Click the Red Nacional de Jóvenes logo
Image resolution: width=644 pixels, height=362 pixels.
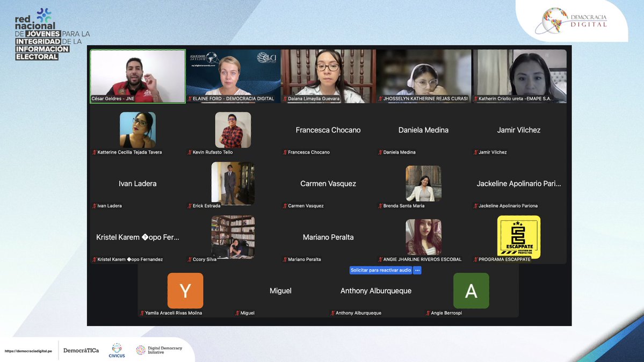(x=52, y=34)
